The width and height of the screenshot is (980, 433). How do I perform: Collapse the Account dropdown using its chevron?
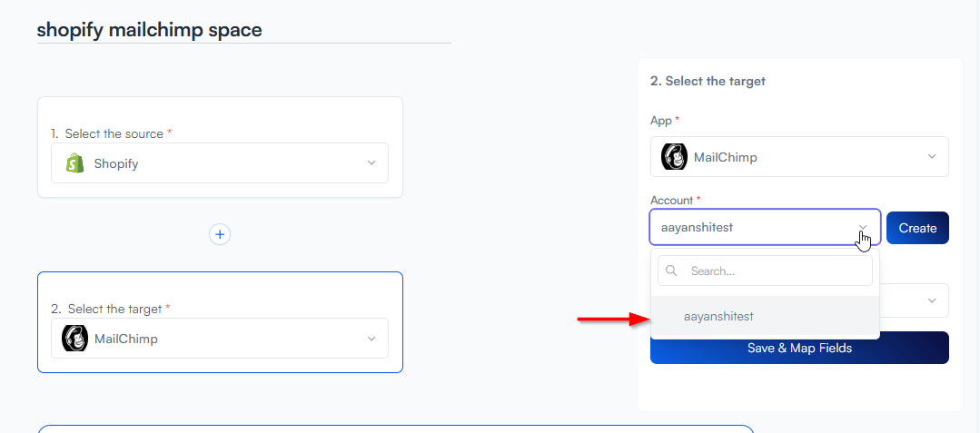coord(863,228)
